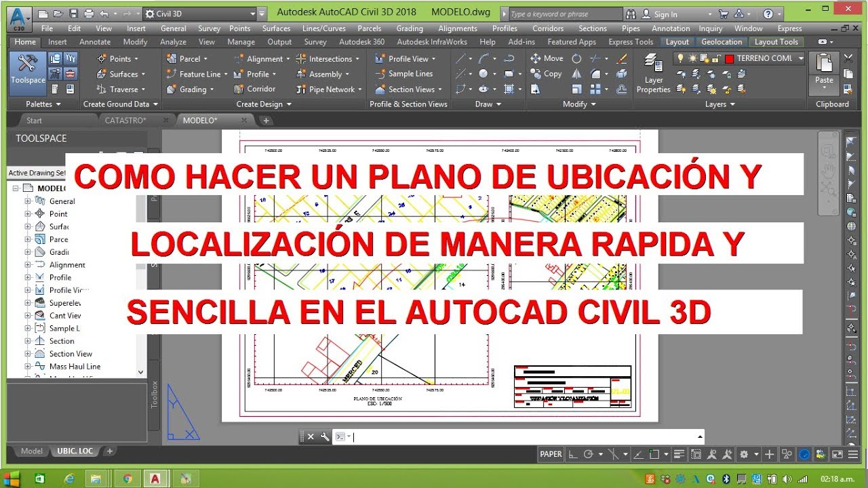This screenshot has width=868, height=488.
Task: Click the Mirror tool icon in Modify
Action: (x=576, y=74)
